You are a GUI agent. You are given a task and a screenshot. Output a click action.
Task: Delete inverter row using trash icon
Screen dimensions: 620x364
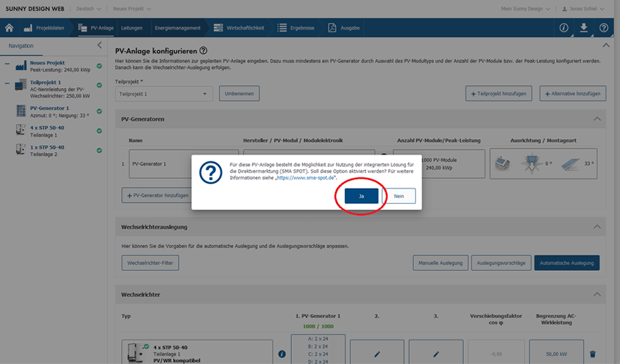coord(593,354)
